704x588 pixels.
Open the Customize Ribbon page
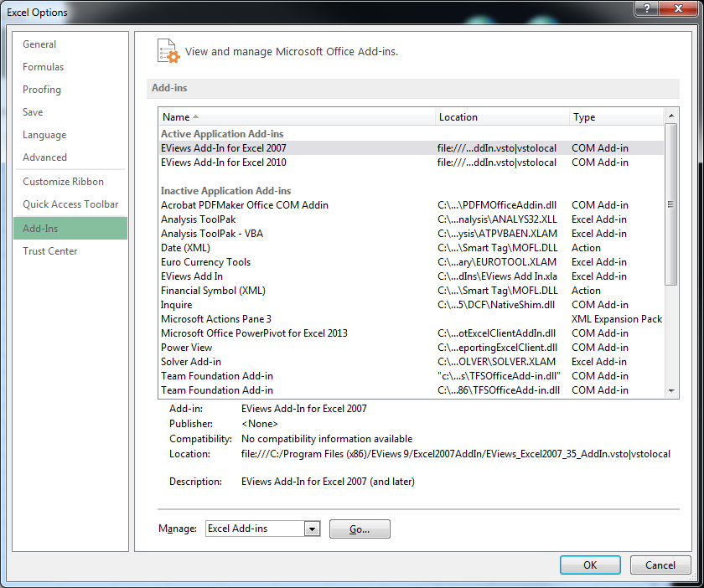65,181
